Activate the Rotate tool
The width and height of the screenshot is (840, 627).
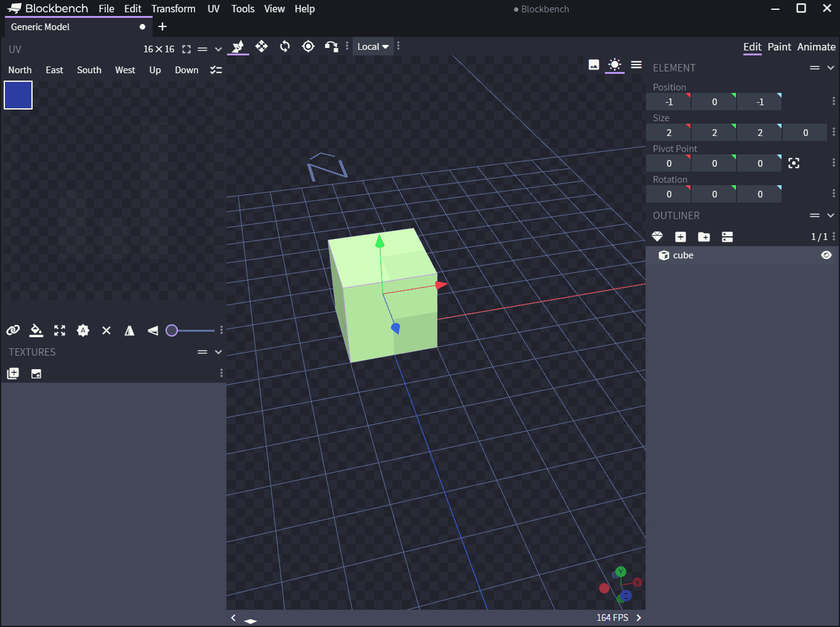(x=285, y=46)
